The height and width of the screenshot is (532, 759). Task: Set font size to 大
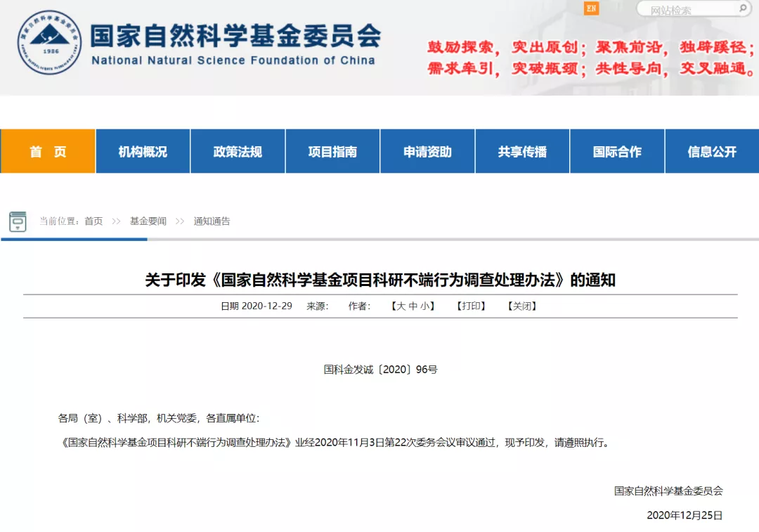401,306
